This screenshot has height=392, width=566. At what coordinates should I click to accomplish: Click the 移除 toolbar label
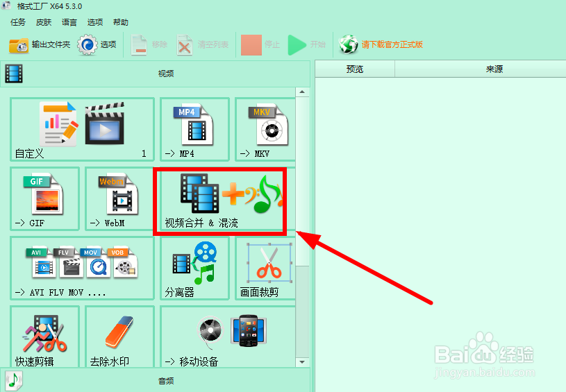tap(160, 44)
